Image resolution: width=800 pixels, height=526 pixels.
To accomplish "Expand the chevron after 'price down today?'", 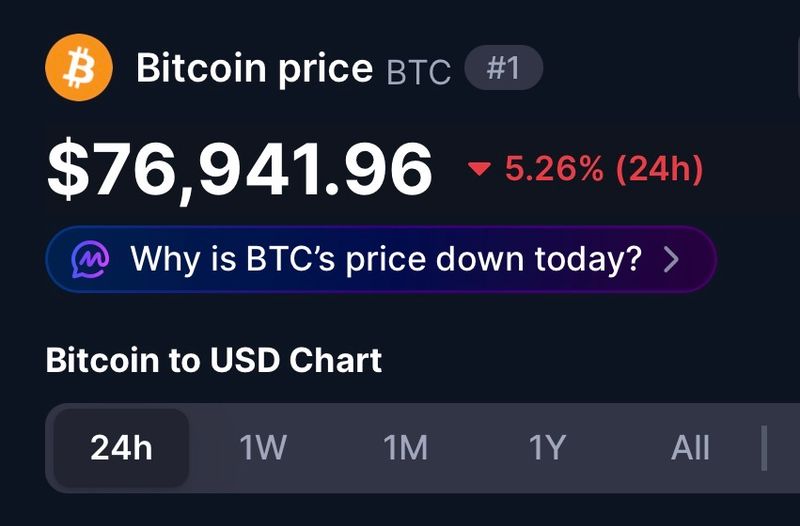I will coord(672,260).
